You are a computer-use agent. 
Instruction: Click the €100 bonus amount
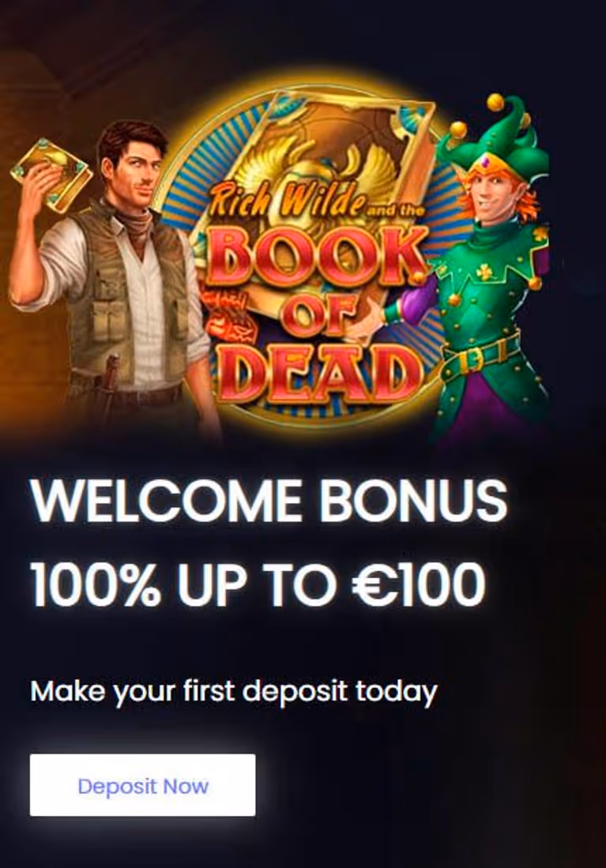(418, 584)
